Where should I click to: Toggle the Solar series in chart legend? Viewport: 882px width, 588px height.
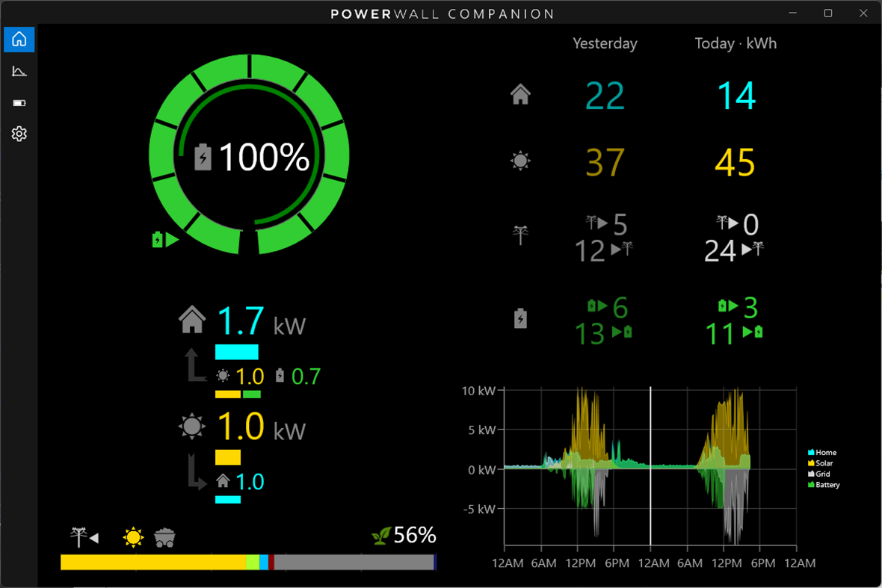[825, 463]
